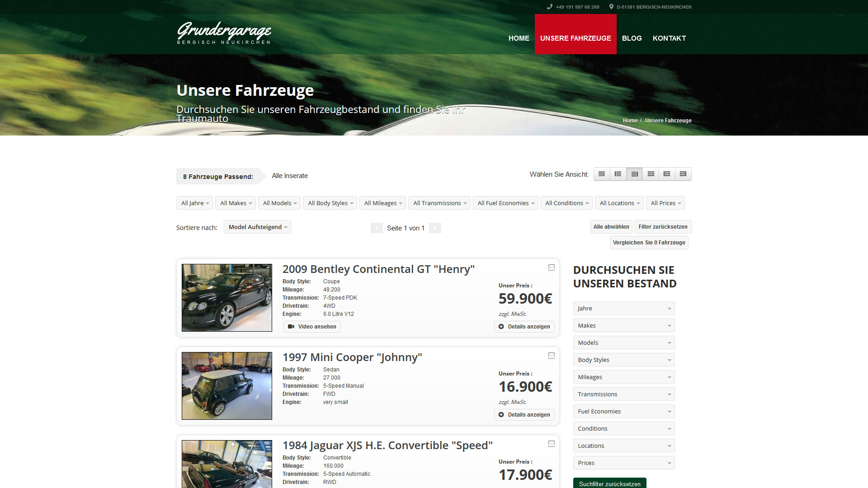Select grid view with right sidebar icon

coord(683,174)
